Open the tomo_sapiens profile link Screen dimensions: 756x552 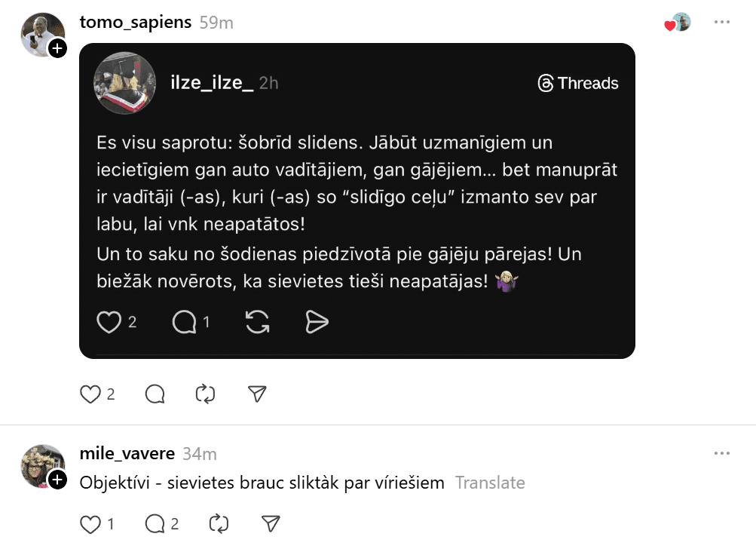point(136,23)
